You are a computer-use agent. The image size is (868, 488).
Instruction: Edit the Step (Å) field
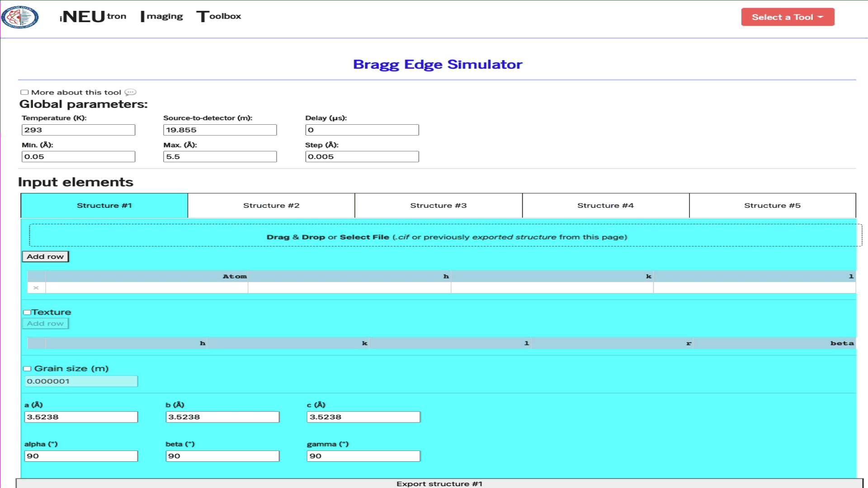tap(362, 157)
